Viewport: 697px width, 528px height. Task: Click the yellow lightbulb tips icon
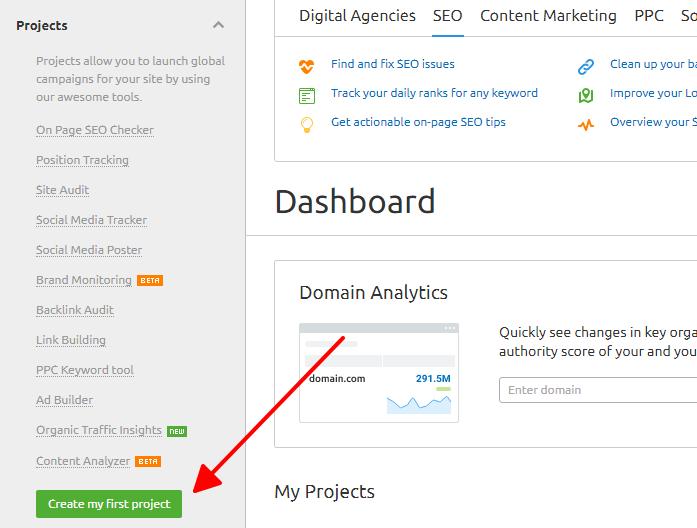pos(307,125)
